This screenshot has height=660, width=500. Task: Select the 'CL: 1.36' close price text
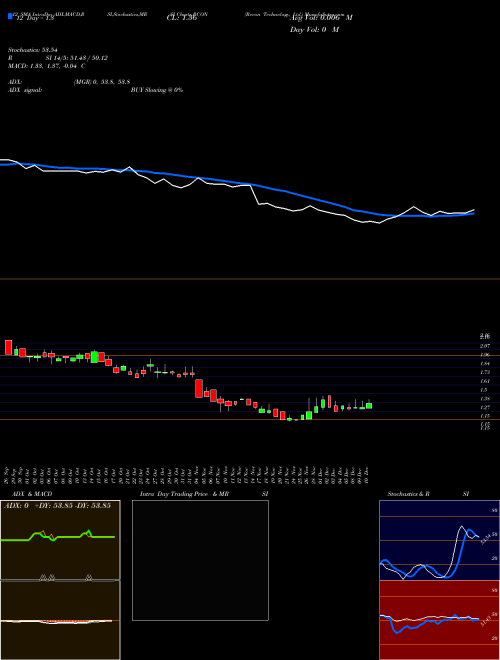(182, 18)
